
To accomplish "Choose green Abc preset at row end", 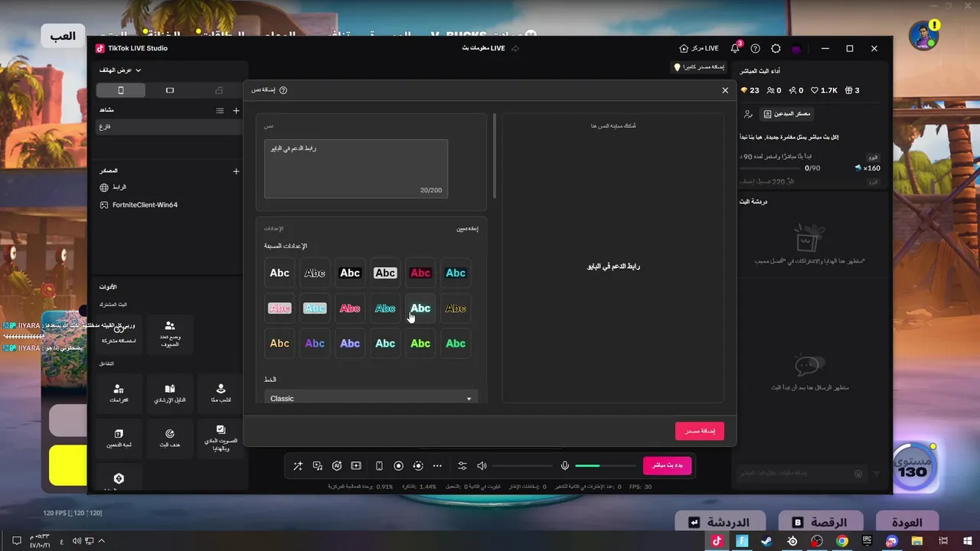I will coord(456,344).
